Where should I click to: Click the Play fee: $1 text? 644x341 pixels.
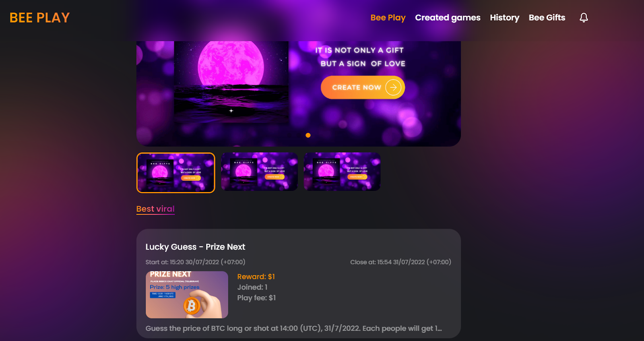256,298
